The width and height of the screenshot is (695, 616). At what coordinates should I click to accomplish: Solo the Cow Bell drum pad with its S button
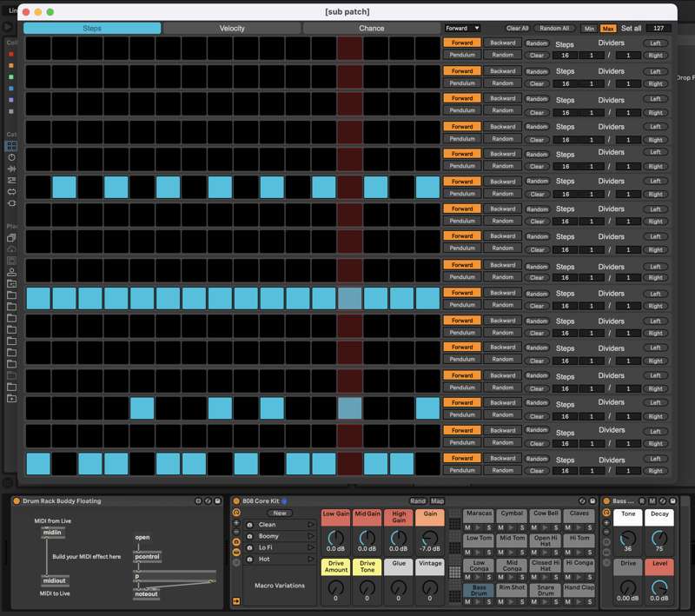coord(556,527)
